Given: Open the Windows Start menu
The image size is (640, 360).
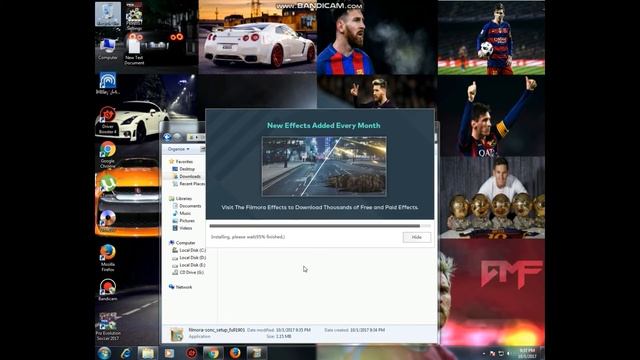Looking at the screenshot, I should coord(104,353).
